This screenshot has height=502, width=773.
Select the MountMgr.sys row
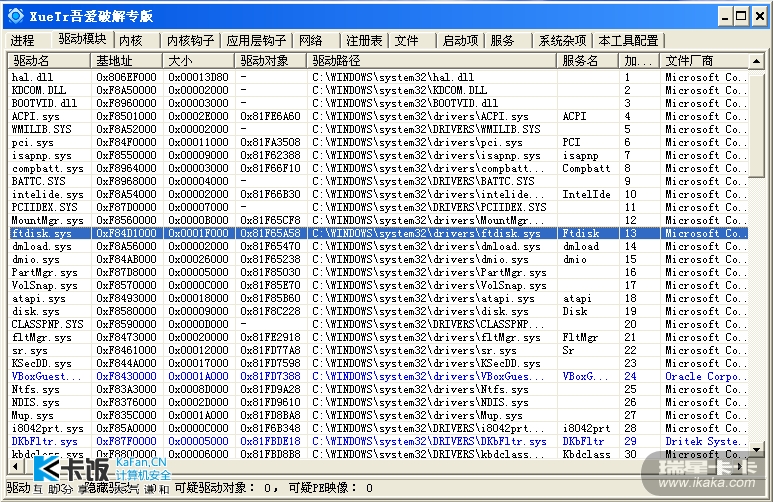(378, 220)
